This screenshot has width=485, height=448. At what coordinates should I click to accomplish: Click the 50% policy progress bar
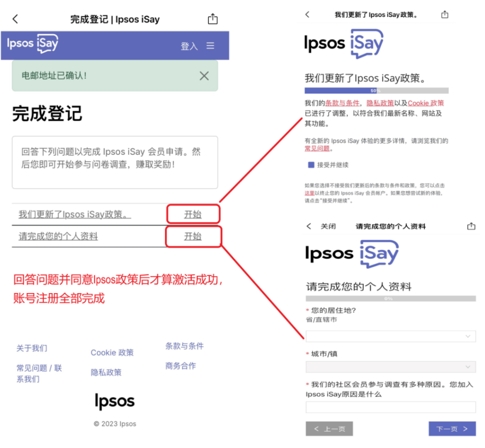point(377,90)
